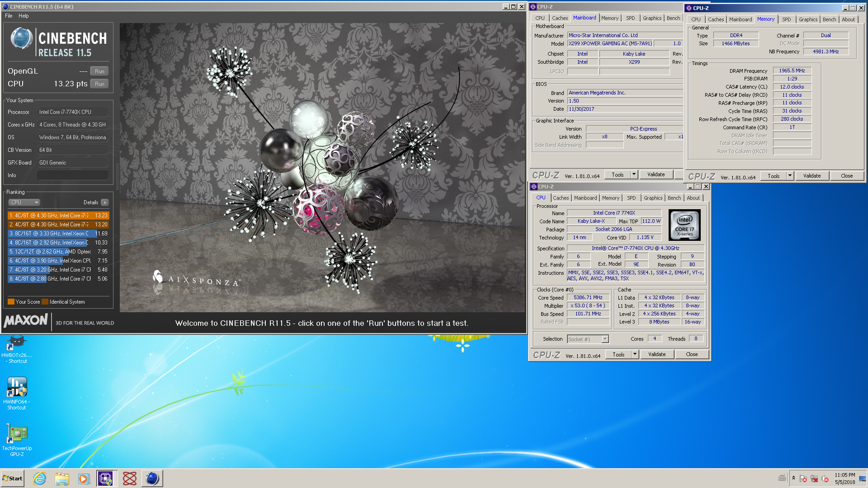The image size is (868, 488).
Task: Open the Help menu in Cinebench
Action: (x=24, y=16)
